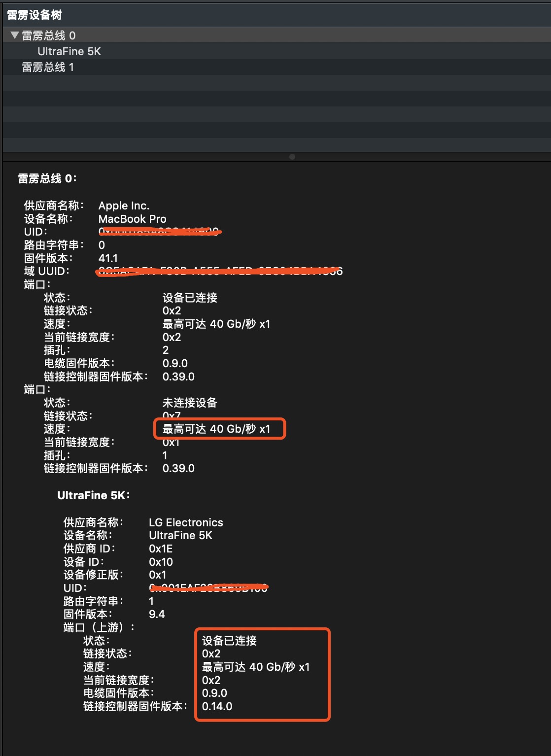Click the 域 UUID: label
Screen dimensions: 551x756
[47, 271]
